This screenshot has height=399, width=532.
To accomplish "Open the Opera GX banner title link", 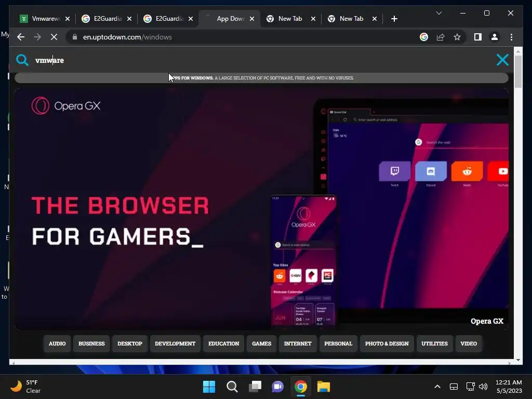I will point(487,321).
